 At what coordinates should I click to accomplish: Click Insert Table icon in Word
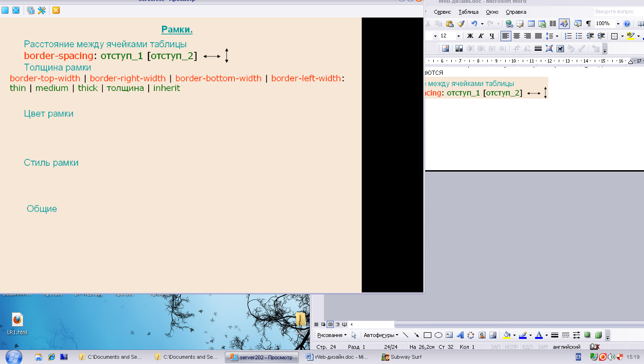click(531, 24)
